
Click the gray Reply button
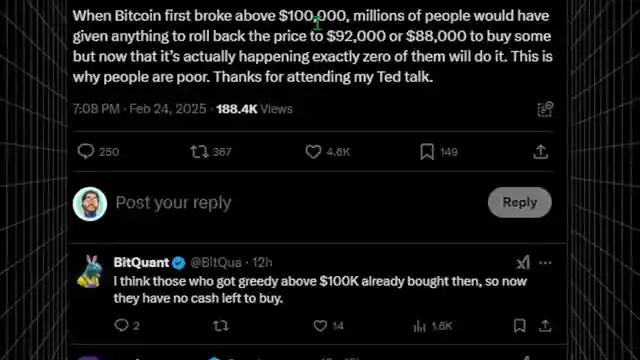click(520, 202)
